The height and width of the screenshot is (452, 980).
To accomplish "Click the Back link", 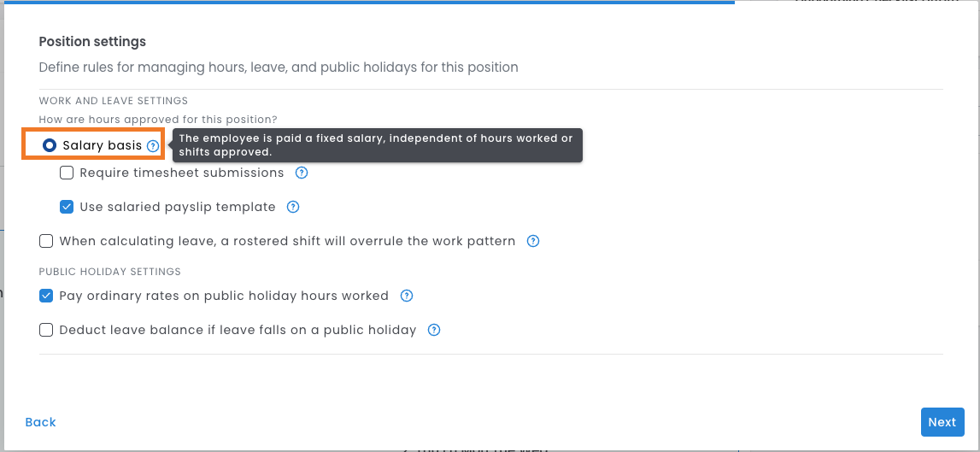I will tap(40, 422).
